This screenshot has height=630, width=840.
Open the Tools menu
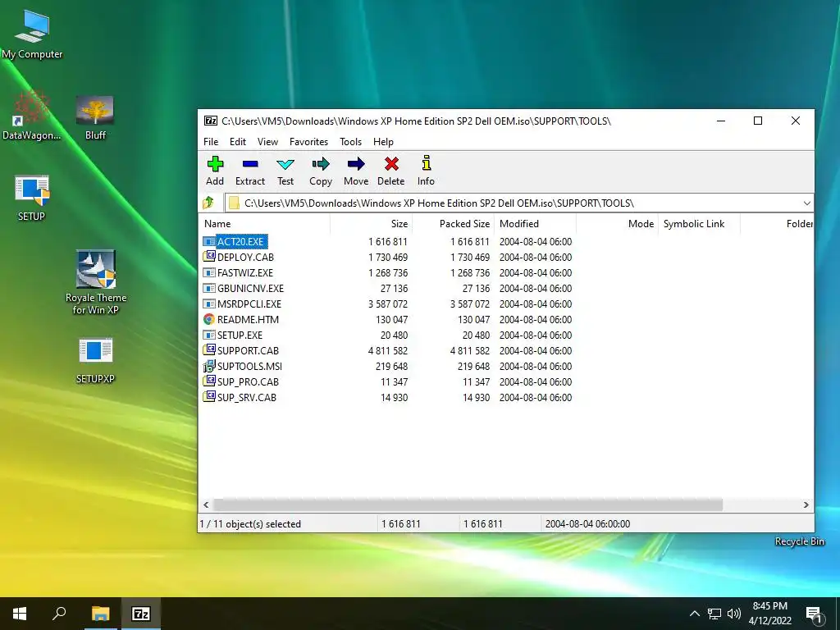point(350,141)
